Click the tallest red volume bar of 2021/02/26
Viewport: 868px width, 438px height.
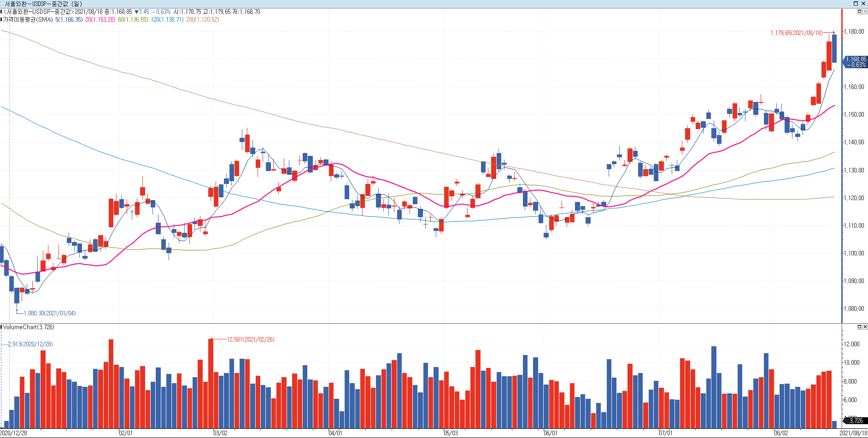click(211, 384)
